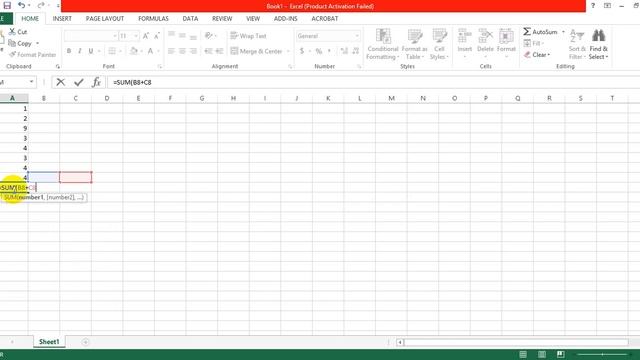
Task: Open the font size dropdown
Action: pyautogui.click(x=136, y=36)
